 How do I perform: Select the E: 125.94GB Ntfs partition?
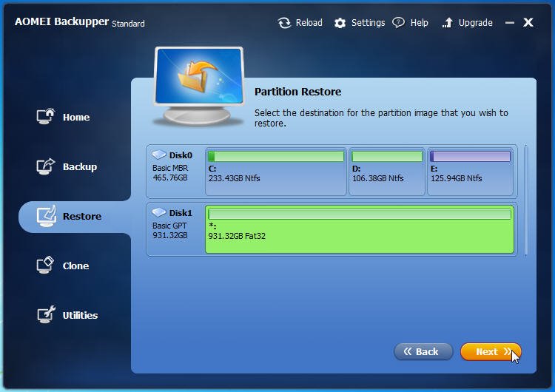pyautogui.click(x=470, y=172)
